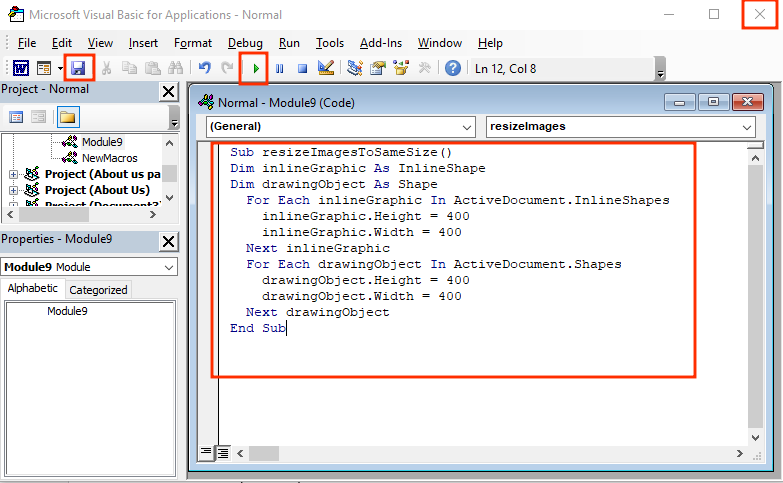
Task: Open the Debug menu
Action: 245,43
